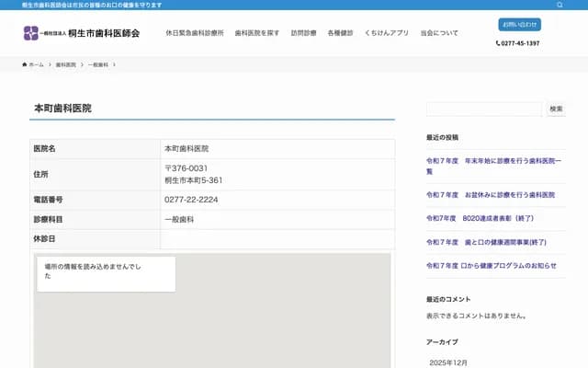Open 口から健康プログラムのお知らせ post link
The height and width of the screenshot is (368, 588).
(x=491, y=266)
